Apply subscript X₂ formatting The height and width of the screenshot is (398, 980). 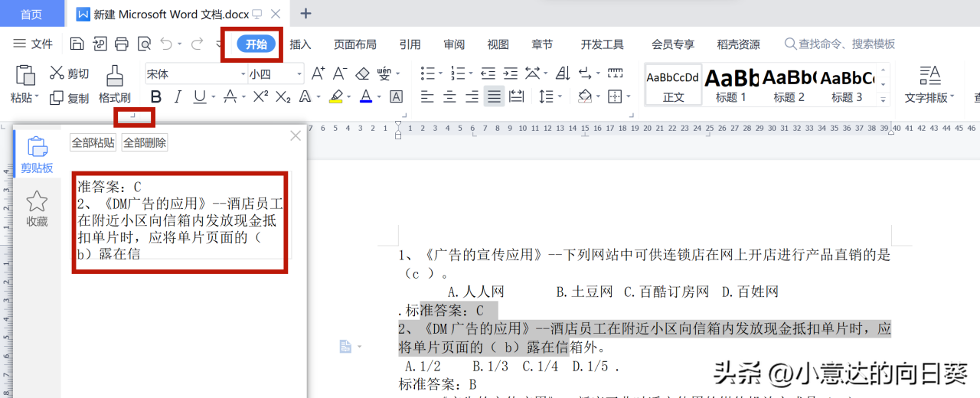[283, 96]
